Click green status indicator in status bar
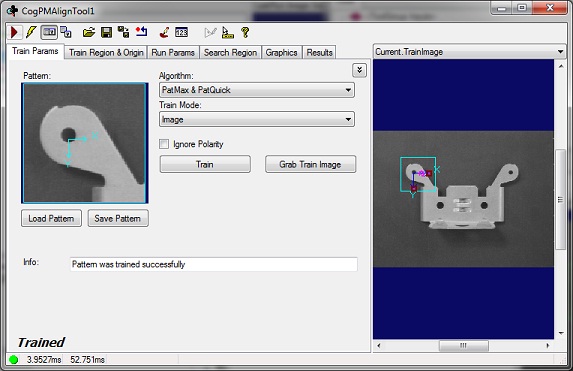Image resolution: width=573 pixels, height=371 pixels. pyautogui.click(x=14, y=360)
